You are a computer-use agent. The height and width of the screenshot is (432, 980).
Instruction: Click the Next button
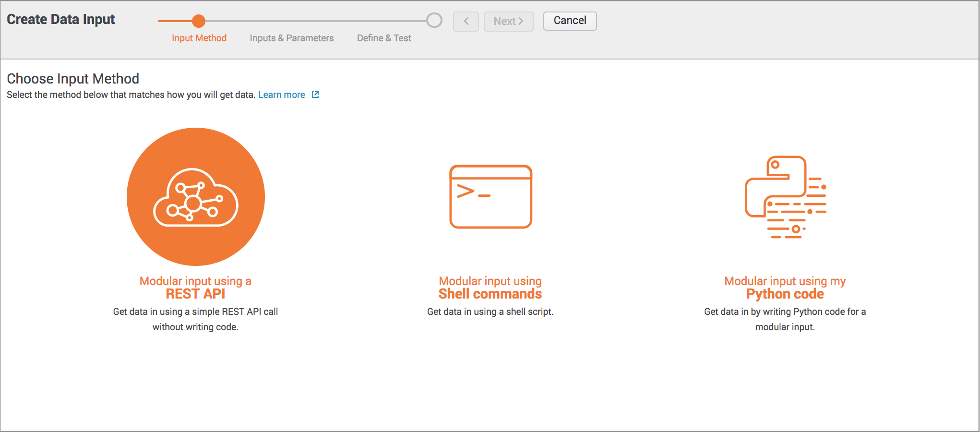pos(508,21)
